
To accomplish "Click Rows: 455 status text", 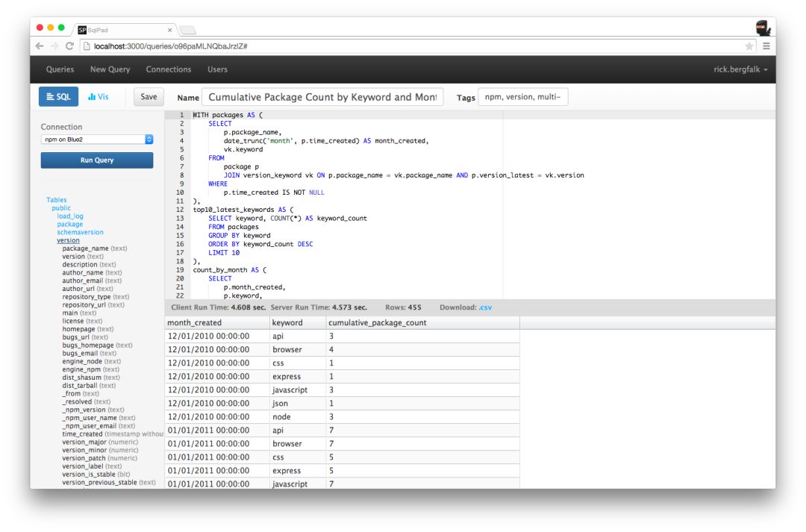I will point(403,307).
